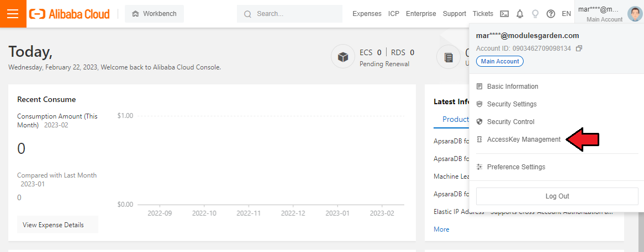The height and width of the screenshot is (252, 644).
Task: Click the mar****@m... account name
Action: pyautogui.click(x=598, y=10)
